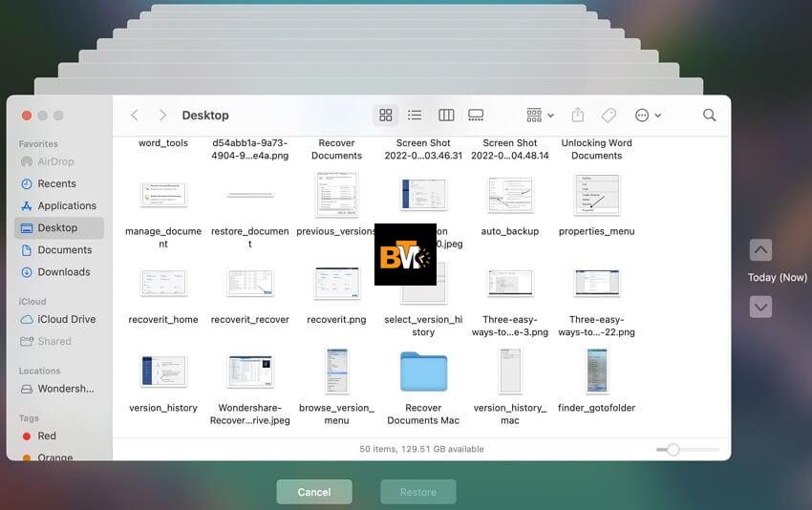Click Screen Shot 2022-0...03.46.31 label
Viewport: 812px width, 510px height.
423,149
